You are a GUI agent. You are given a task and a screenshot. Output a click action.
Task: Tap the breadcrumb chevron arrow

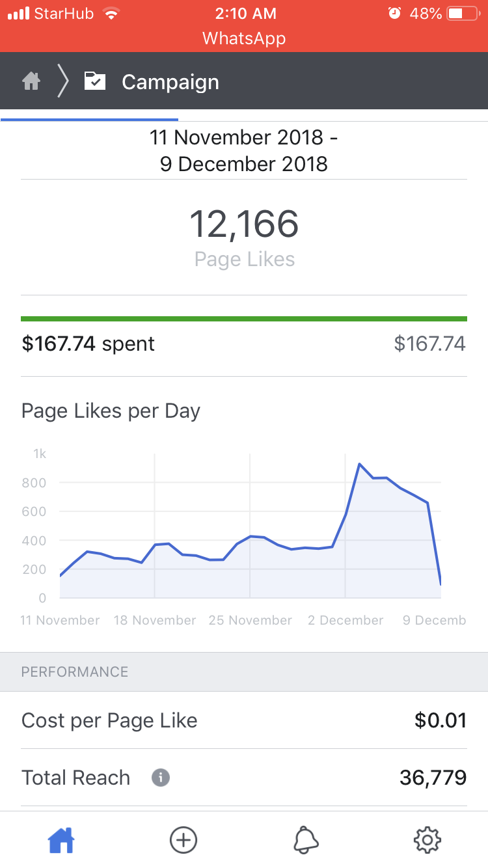(63, 82)
